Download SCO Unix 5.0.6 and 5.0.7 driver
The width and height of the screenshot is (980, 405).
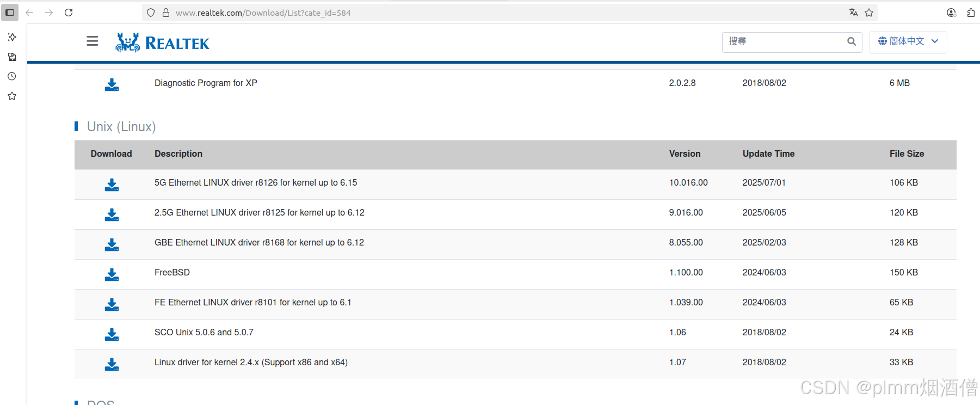[112, 335]
